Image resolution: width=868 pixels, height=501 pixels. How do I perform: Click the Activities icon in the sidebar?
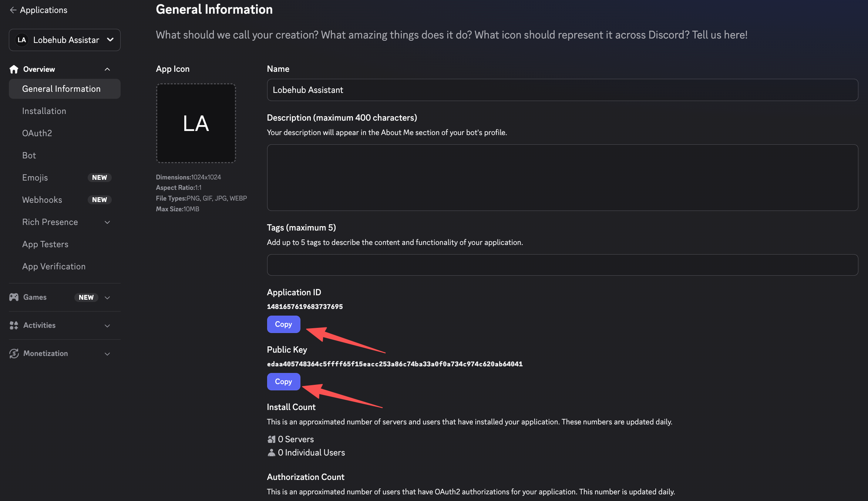tap(14, 325)
